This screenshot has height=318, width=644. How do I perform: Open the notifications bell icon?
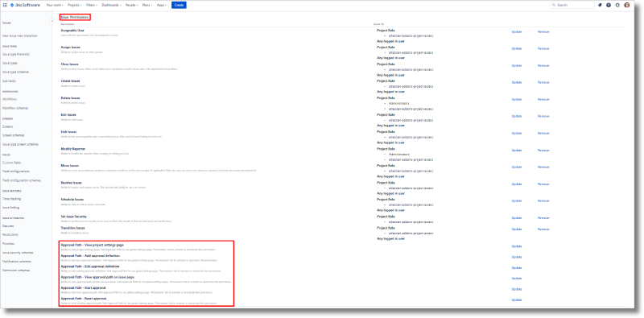pyautogui.click(x=600, y=5)
